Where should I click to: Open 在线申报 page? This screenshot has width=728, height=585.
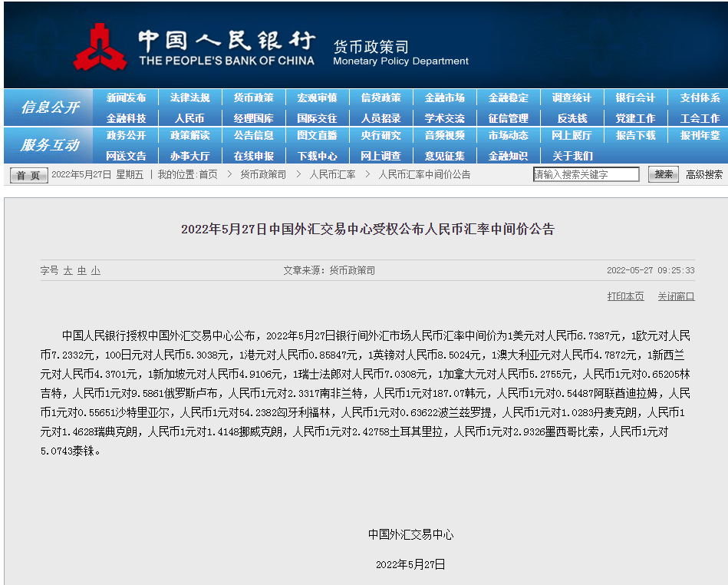click(253, 156)
